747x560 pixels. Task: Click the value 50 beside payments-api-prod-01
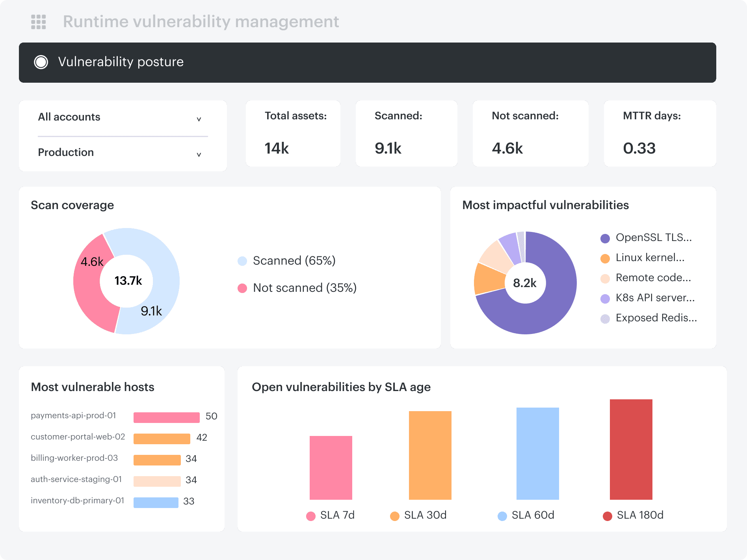coord(212,416)
